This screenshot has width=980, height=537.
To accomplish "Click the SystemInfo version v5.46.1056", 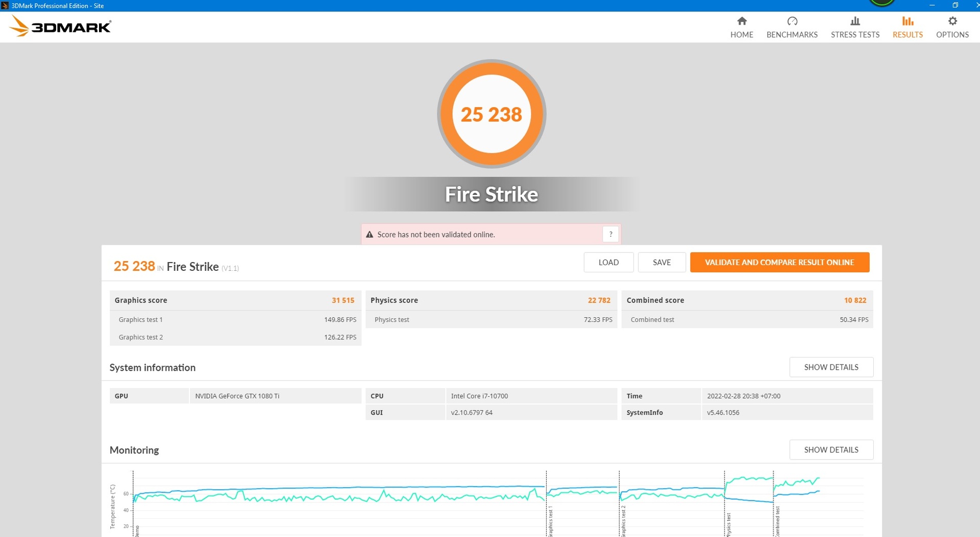I will click(x=723, y=413).
